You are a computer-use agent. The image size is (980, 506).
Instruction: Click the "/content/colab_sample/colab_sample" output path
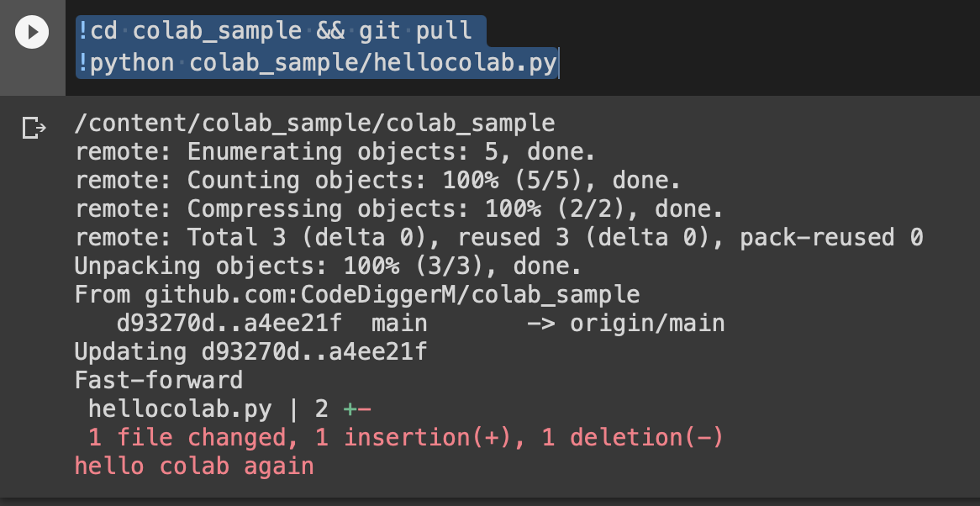pyautogui.click(x=314, y=124)
